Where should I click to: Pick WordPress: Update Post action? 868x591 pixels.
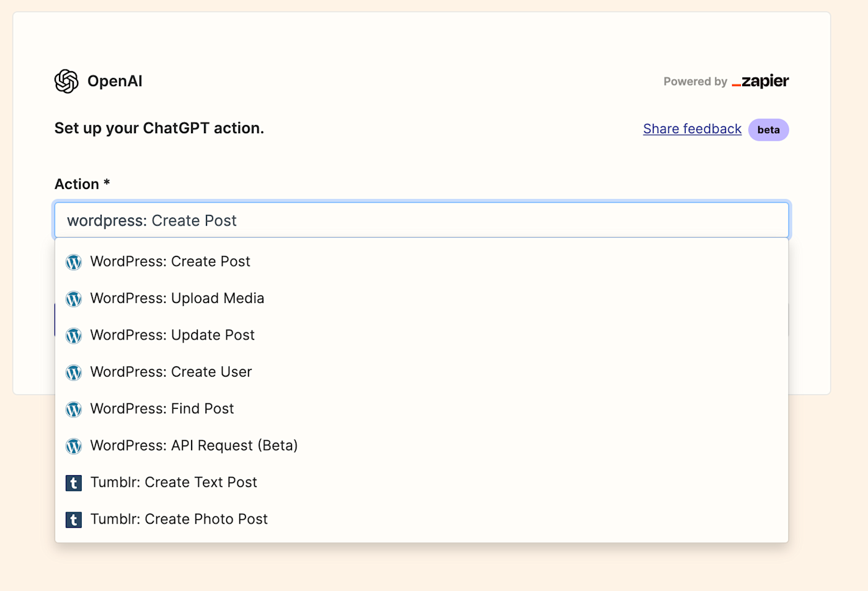(172, 335)
